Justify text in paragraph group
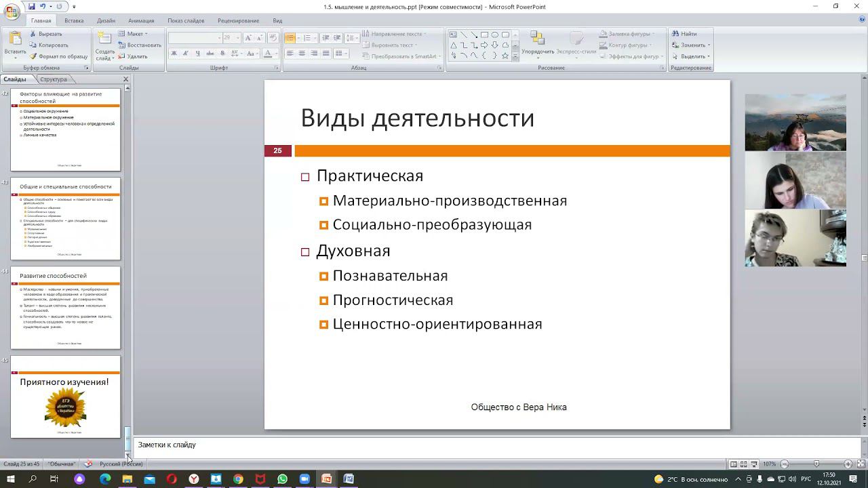868x488 pixels. point(326,54)
